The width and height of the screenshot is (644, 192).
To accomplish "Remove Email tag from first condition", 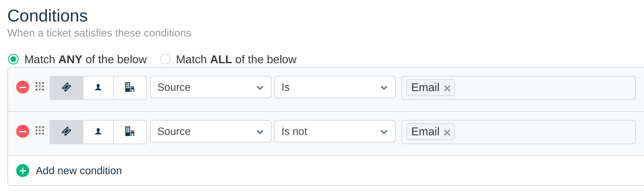I will pos(447,88).
